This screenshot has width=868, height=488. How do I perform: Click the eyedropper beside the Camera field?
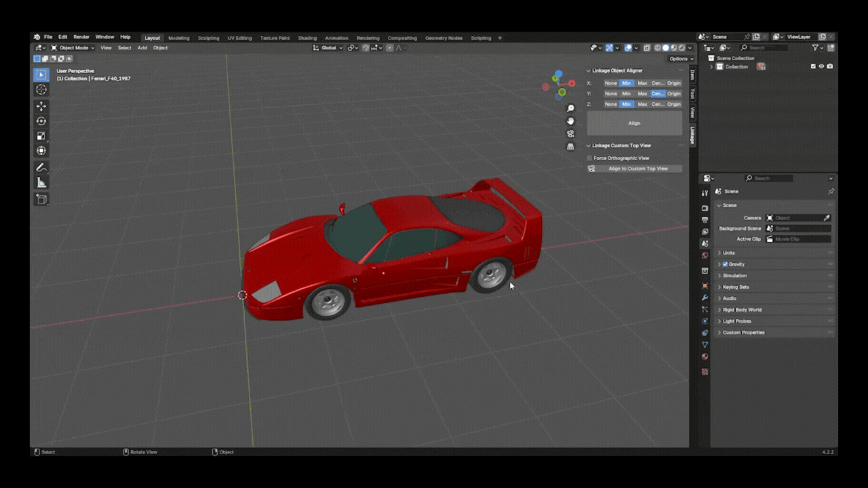827,218
